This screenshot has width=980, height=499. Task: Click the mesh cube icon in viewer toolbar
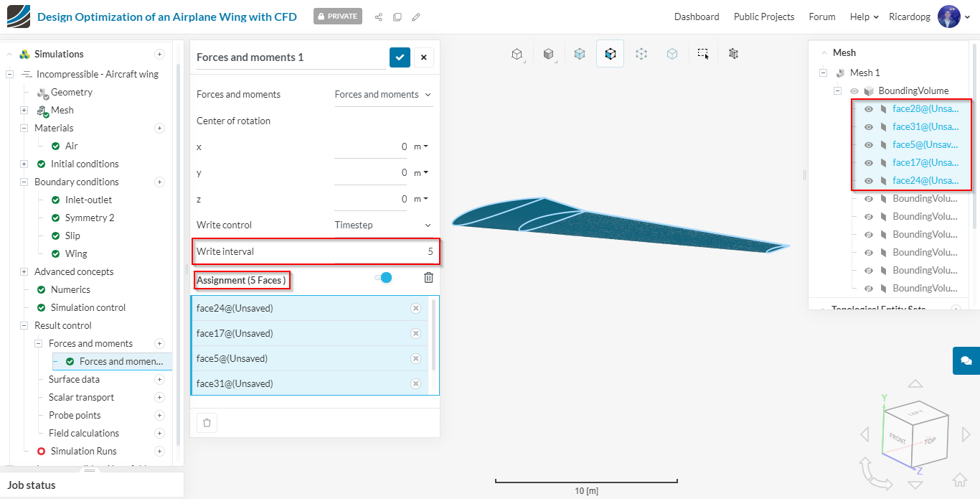tap(733, 54)
